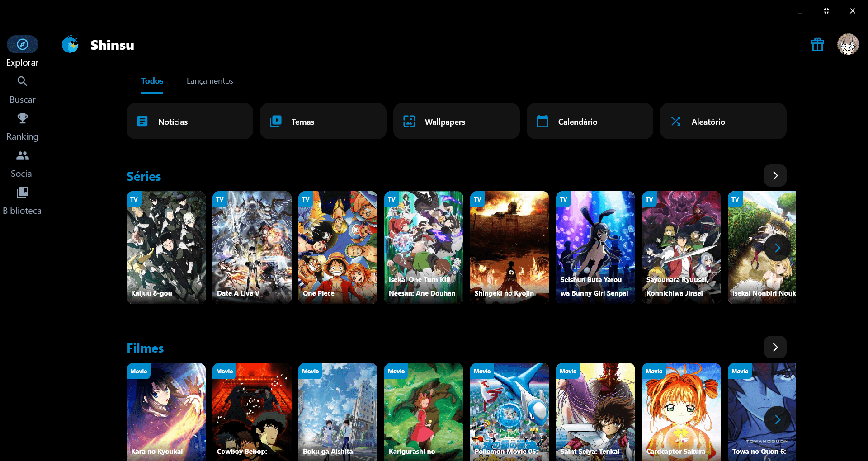Open the Shingeki no Kyojin card
868x461 pixels.
[509, 248]
